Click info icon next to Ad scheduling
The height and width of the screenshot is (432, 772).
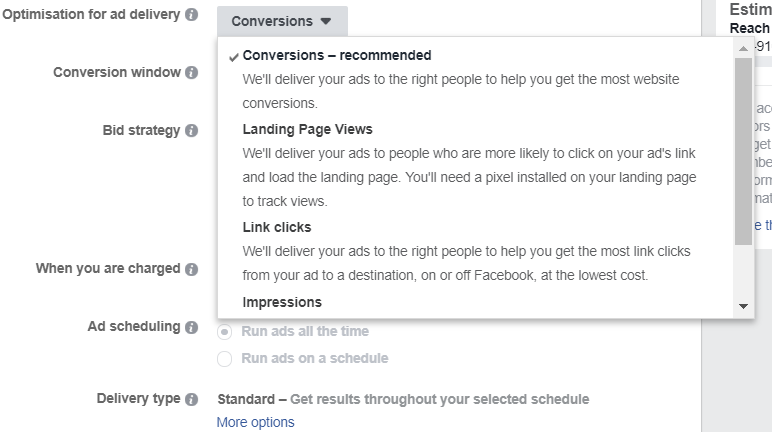[191, 327]
